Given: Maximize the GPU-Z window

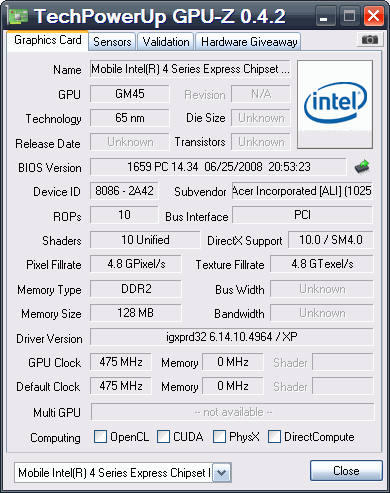Looking at the screenshot, I should (x=349, y=16).
